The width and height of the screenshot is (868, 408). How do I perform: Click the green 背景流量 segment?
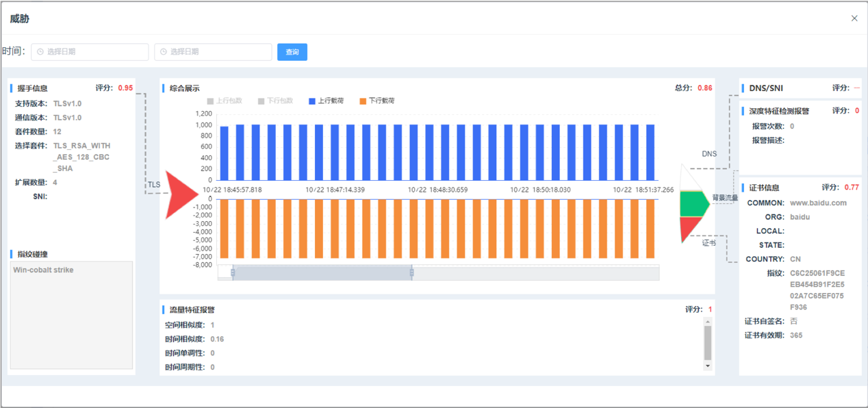coord(695,203)
